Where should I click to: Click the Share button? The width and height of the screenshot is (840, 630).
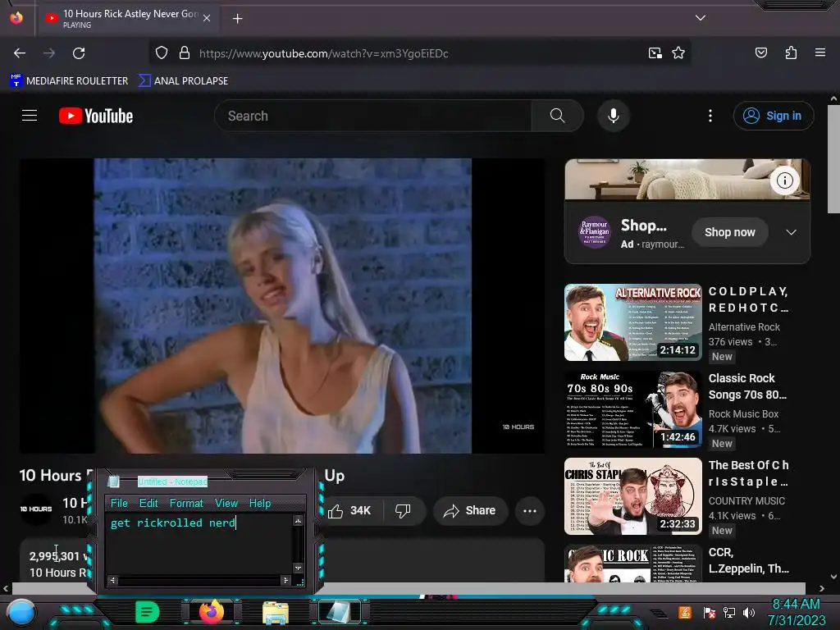pyautogui.click(x=469, y=510)
